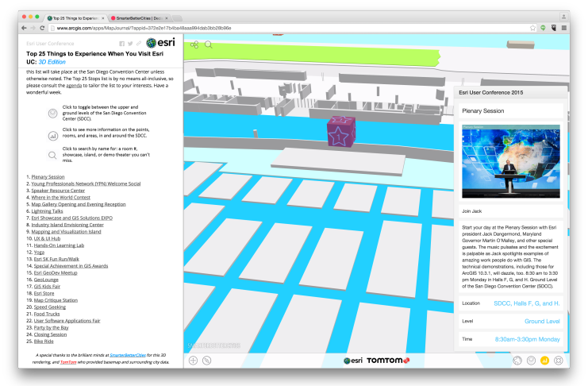Toggle the yellow info chart icon
This screenshot has width=588, height=386.
click(x=544, y=361)
